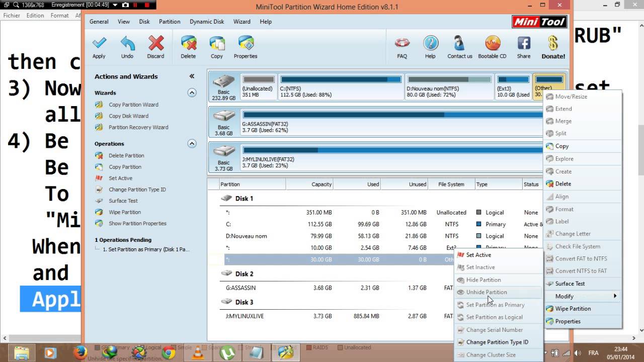The height and width of the screenshot is (362, 644).
Task: Launch the Partition Recovery Wizard
Action: point(138,127)
